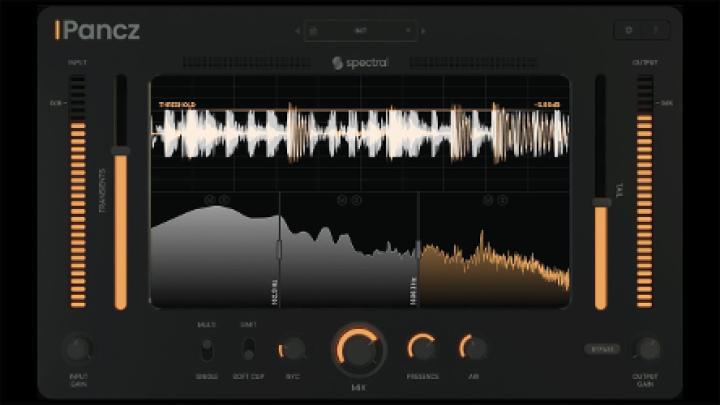Click the Spectral logo
This screenshot has width=720, height=405.
(x=360, y=62)
